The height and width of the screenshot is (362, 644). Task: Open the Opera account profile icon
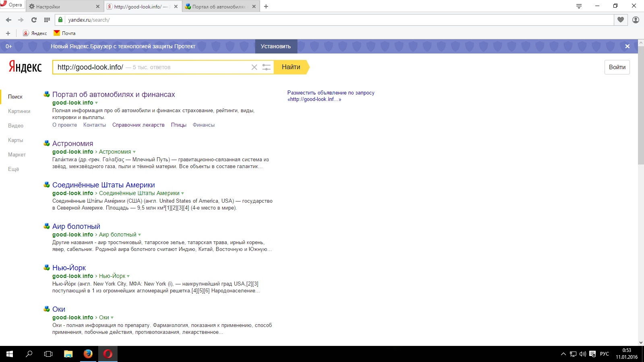[636, 20]
